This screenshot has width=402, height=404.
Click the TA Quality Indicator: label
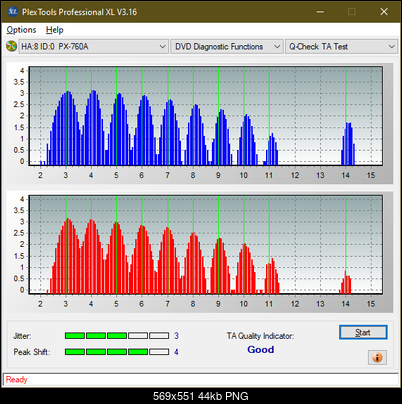[x=260, y=336]
